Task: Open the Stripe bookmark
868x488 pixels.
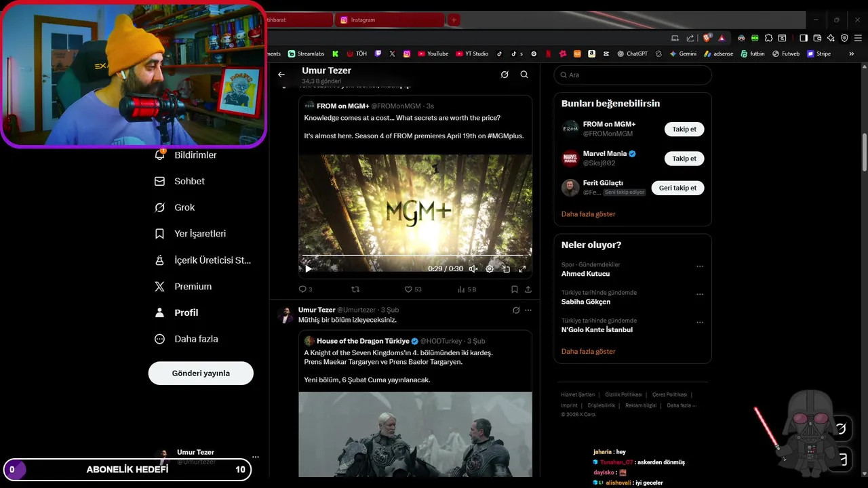Action: (x=818, y=54)
